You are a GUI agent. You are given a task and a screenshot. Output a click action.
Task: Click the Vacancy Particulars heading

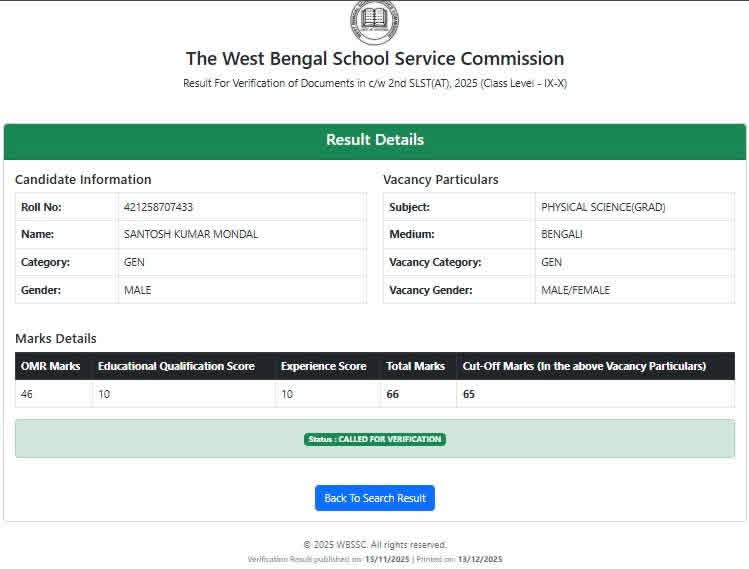point(440,180)
